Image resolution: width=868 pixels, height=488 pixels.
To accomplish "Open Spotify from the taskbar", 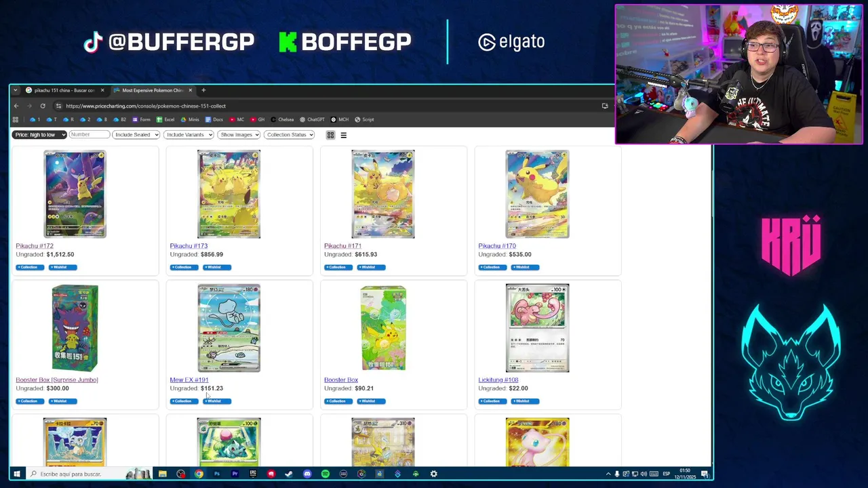I will click(325, 474).
